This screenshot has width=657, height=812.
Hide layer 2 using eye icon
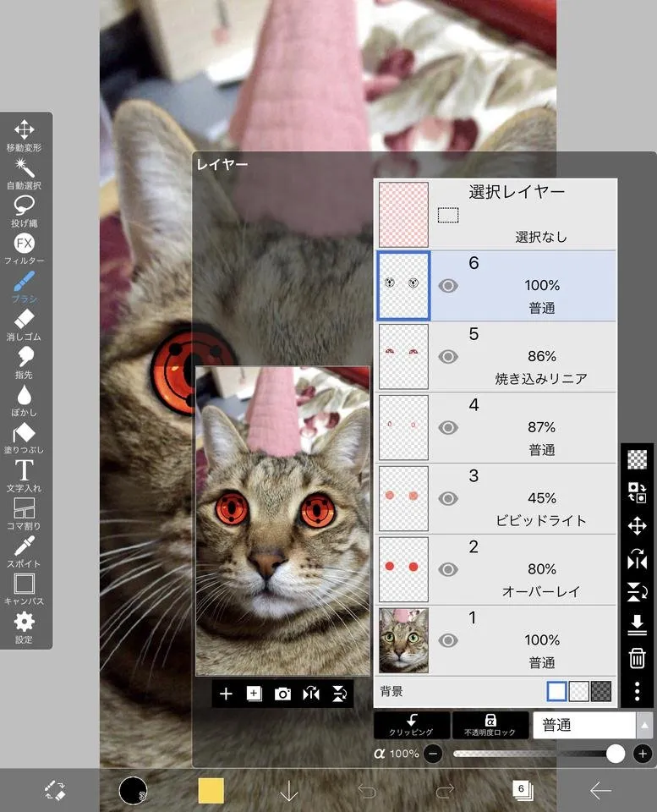(x=448, y=569)
